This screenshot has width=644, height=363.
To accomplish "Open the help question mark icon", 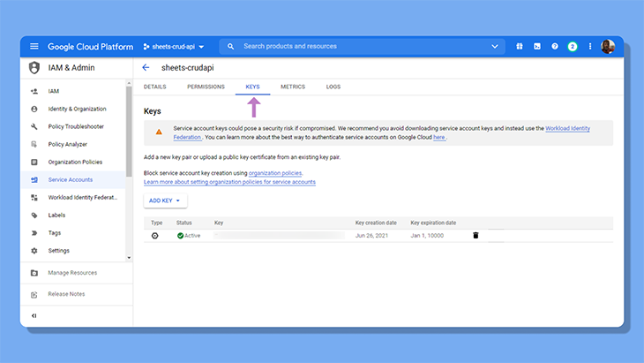I will point(555,47).
